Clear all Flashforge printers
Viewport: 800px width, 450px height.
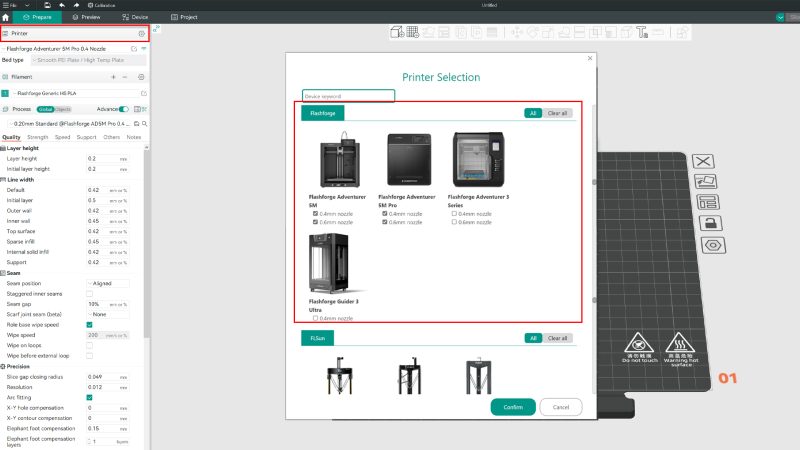click(557, 113)
